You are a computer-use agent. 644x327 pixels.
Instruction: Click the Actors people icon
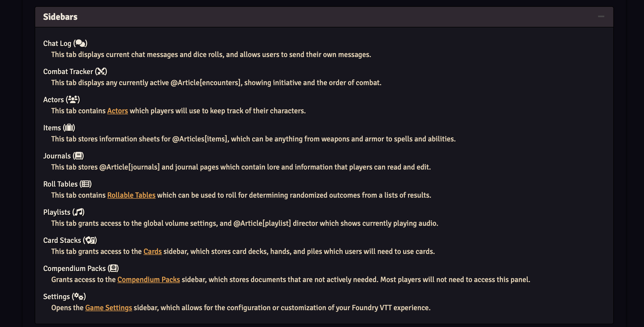click(x=73, y=99)
